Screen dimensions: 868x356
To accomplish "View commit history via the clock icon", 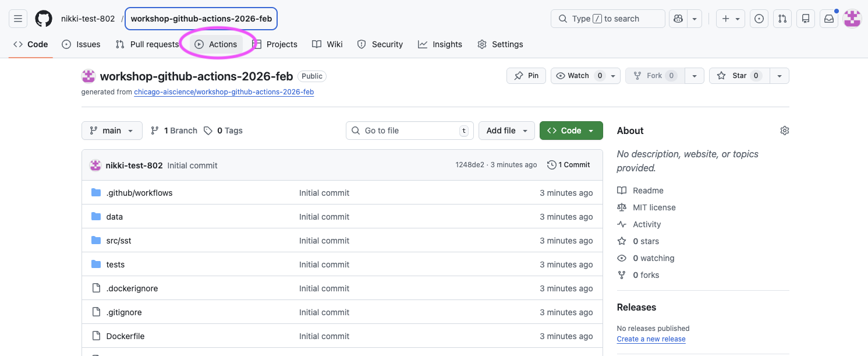I will tap(552, 164).
